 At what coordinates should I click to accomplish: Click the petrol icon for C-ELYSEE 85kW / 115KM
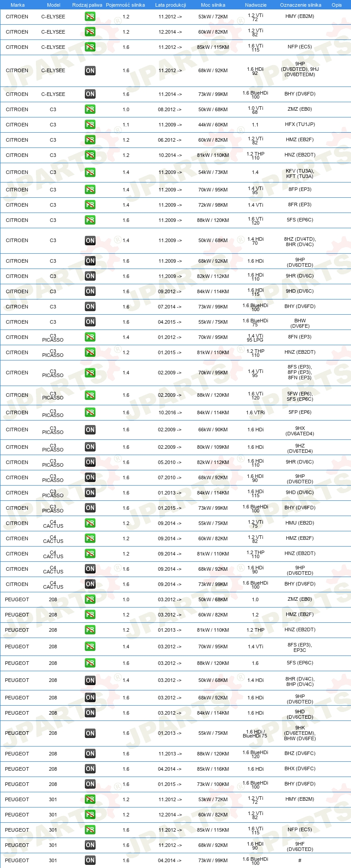[90, 47]
